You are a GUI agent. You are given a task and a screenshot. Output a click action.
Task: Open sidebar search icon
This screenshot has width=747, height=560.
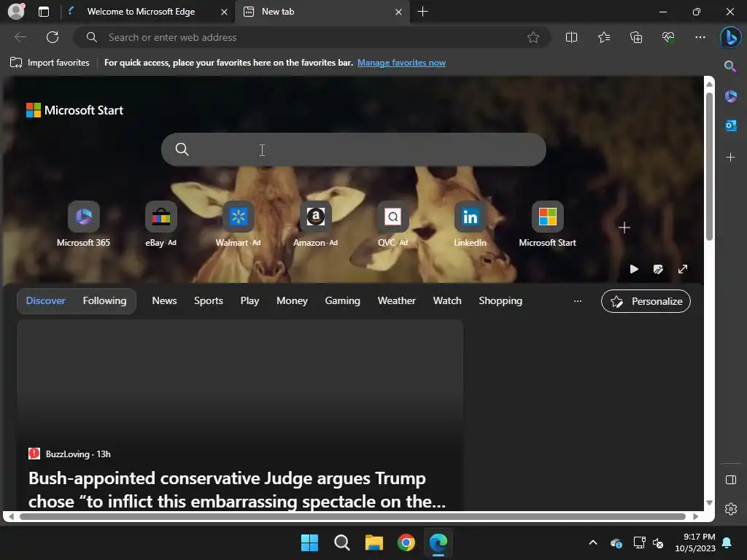tap(730, 66)
